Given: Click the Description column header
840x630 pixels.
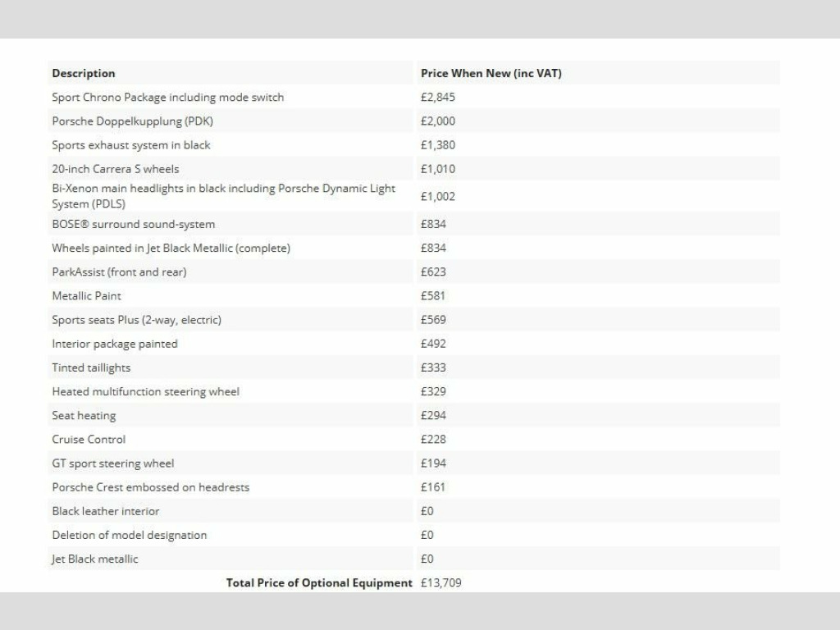Looking at the screenshot, I should pos(84,73).
